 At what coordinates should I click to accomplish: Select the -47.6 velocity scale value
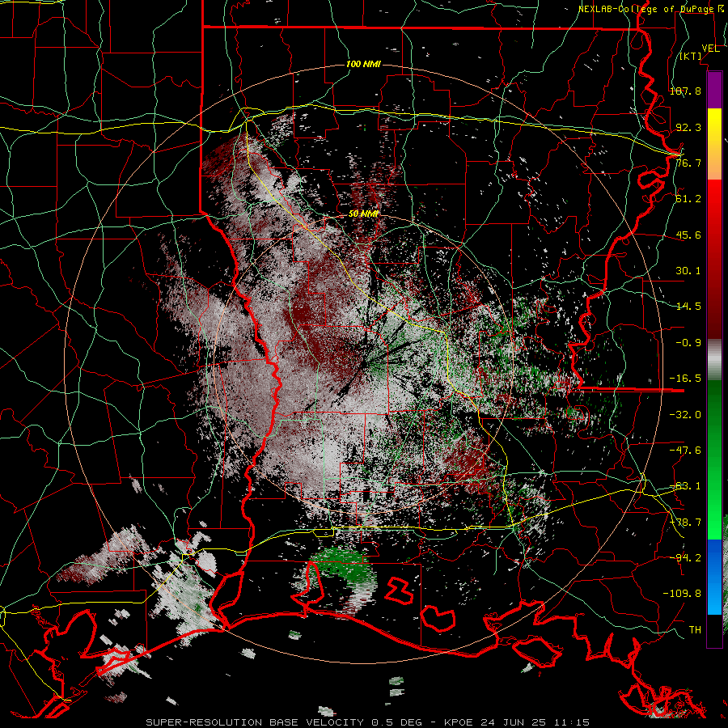(685, 451)
